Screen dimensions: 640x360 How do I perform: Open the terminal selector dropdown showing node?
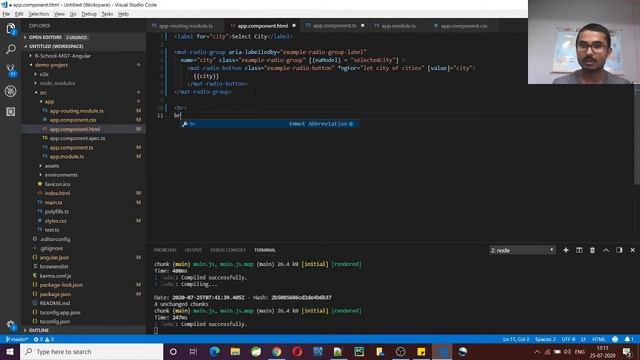click(522, 250)
